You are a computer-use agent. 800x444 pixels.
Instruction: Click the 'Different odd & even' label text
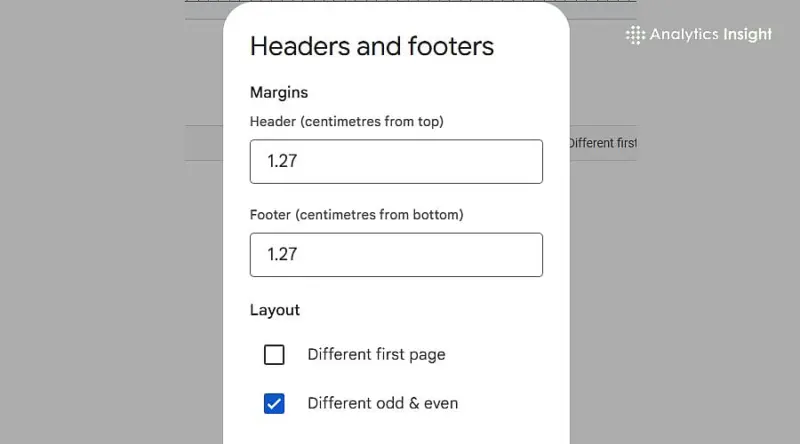click(x=382, y=404)
